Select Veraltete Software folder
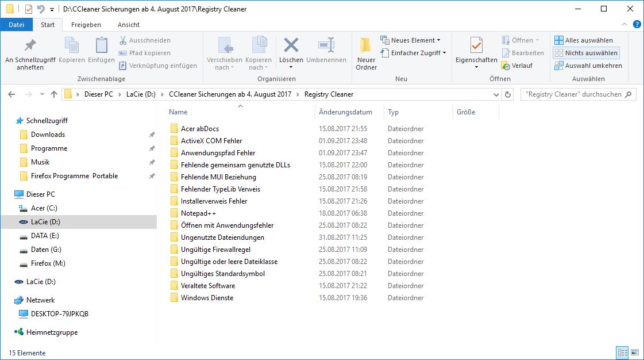The width and height of the screenshot is (644, 360). pos(208,286)
